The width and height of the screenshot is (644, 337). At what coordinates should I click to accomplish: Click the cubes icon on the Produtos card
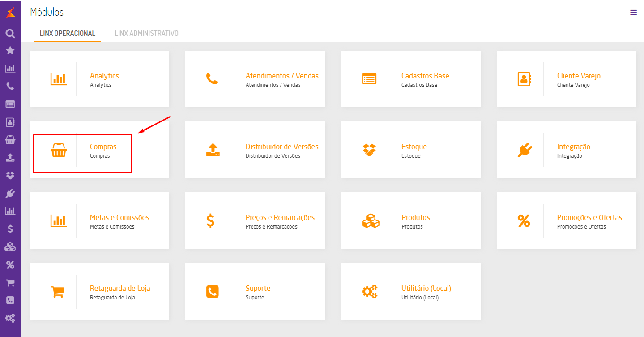370,220
